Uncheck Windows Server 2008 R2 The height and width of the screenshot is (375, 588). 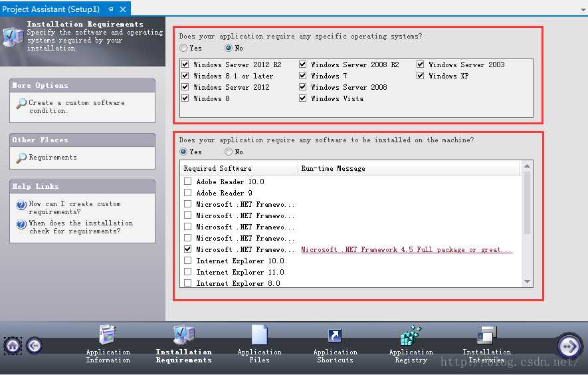click(302, 64)
